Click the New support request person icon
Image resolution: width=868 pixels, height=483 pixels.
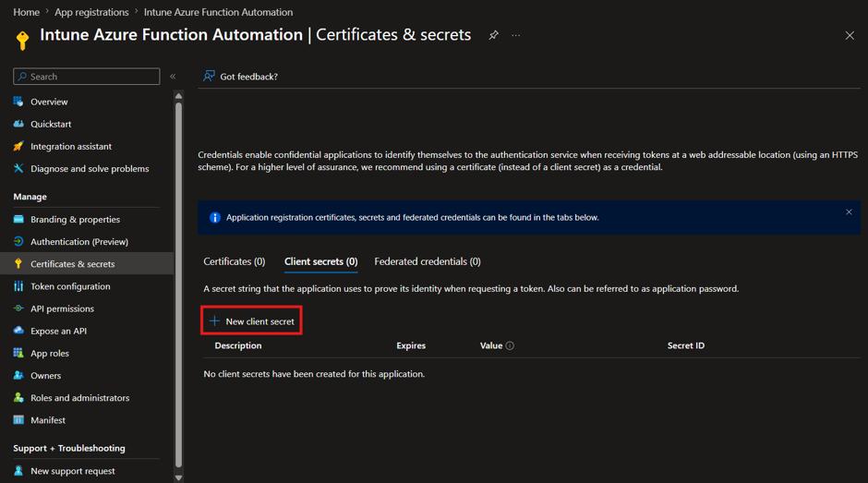pyautogui.click(x=18, y=471)
